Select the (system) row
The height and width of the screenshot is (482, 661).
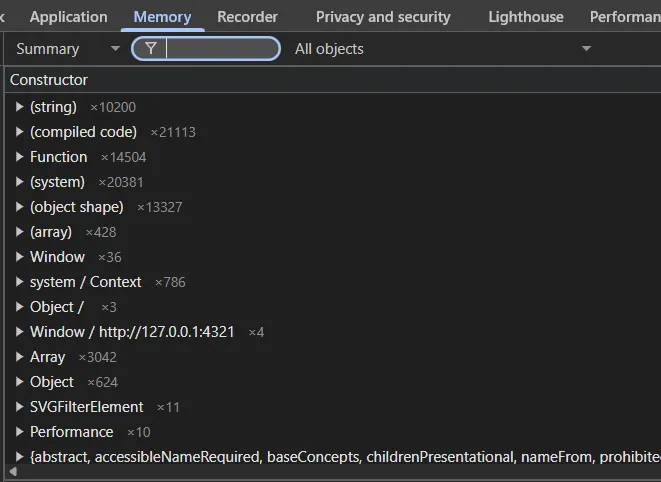tap(57, 182)
